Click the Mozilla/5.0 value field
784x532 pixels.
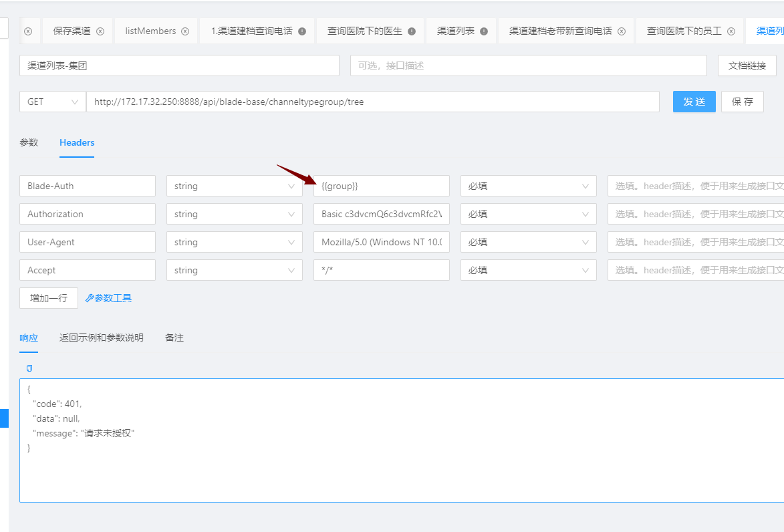382,242
